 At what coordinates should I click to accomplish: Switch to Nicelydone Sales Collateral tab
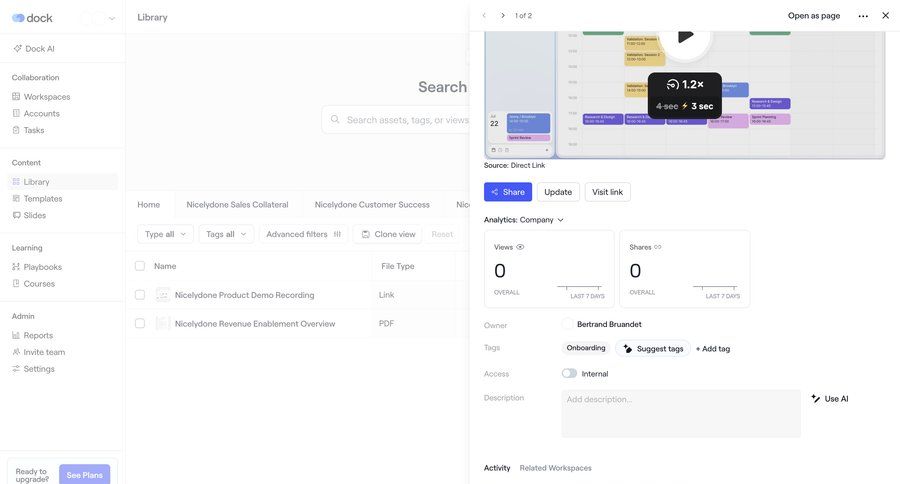pyautogui.click(x=237, y=204)
